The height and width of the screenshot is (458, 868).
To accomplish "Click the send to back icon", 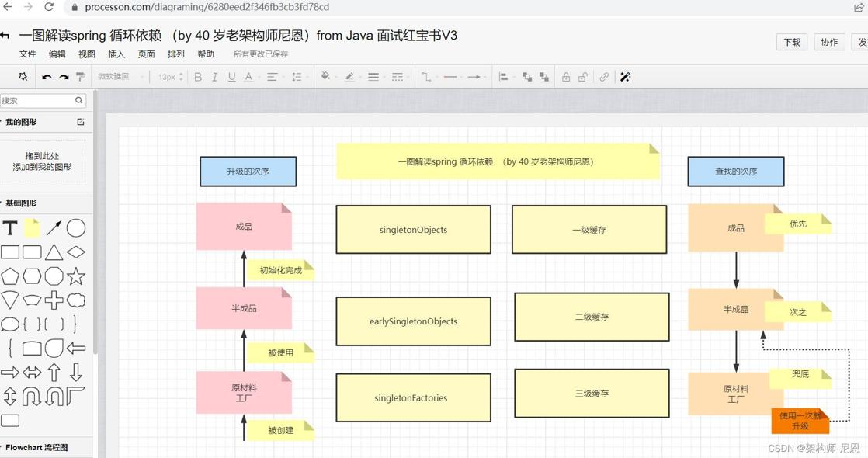I will tap(544, 77).
